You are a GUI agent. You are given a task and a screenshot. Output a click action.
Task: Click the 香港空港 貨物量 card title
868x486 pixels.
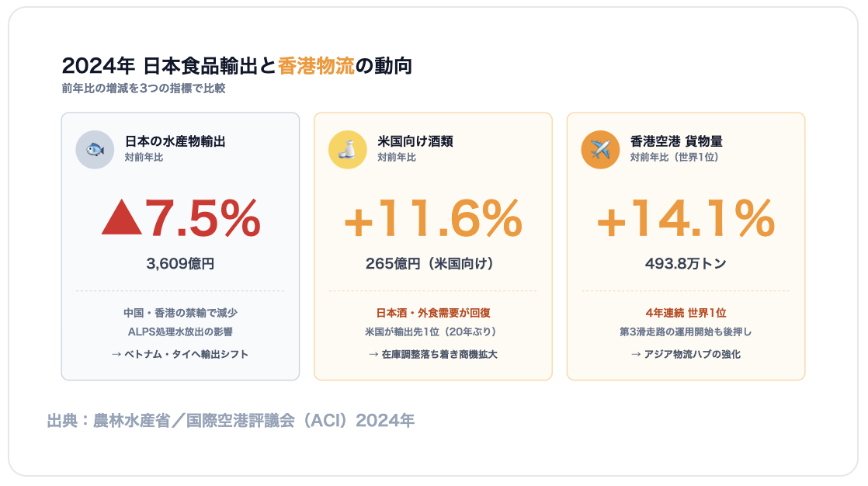(676, 142)
